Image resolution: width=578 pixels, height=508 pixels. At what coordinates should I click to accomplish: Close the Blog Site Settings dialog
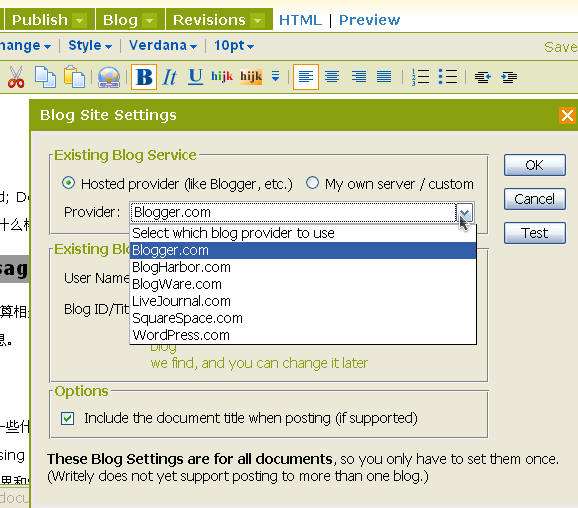click(567, 115)
